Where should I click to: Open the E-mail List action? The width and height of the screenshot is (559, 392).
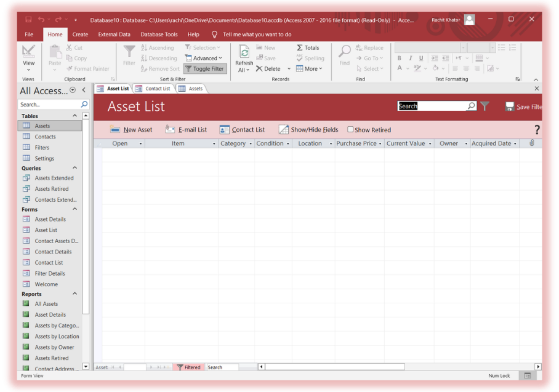click(x=186, y=130)
